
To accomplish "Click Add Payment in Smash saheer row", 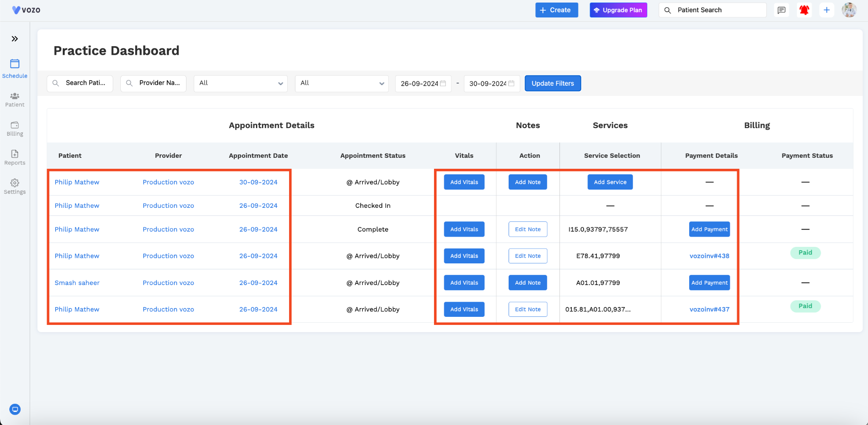I will 709,282.
